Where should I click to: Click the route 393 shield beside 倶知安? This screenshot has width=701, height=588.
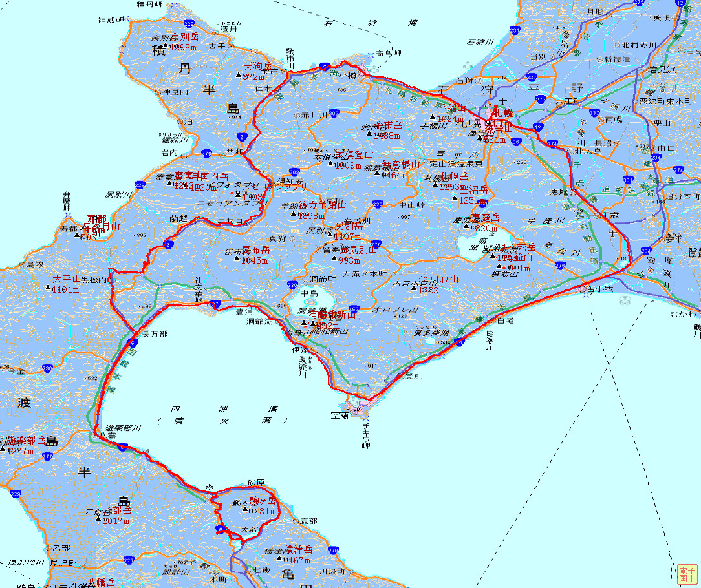pos(294,172)
